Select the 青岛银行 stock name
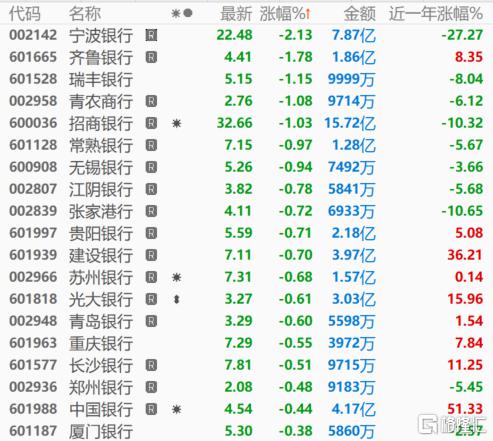 pos(101,321)
